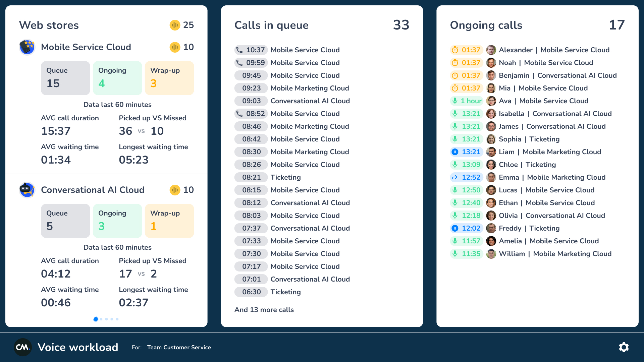Open the Team Customer Service selector
The height and width of the screenshot is (362, 644).
click(179, 347)
